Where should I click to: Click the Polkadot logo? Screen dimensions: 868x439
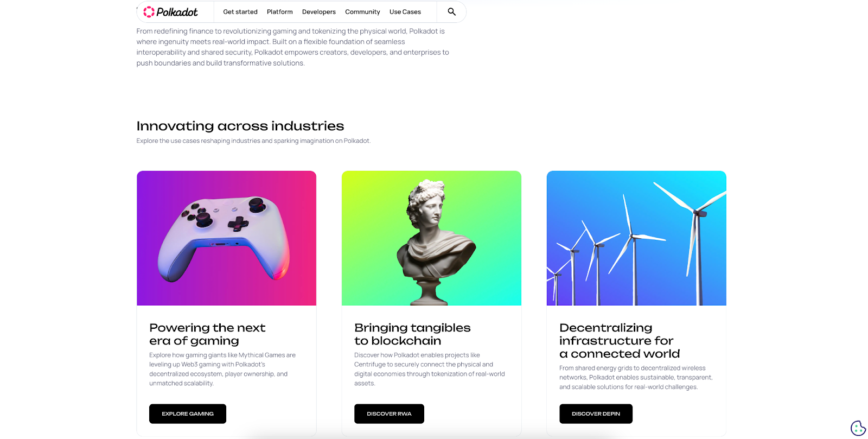pos(170,12)
